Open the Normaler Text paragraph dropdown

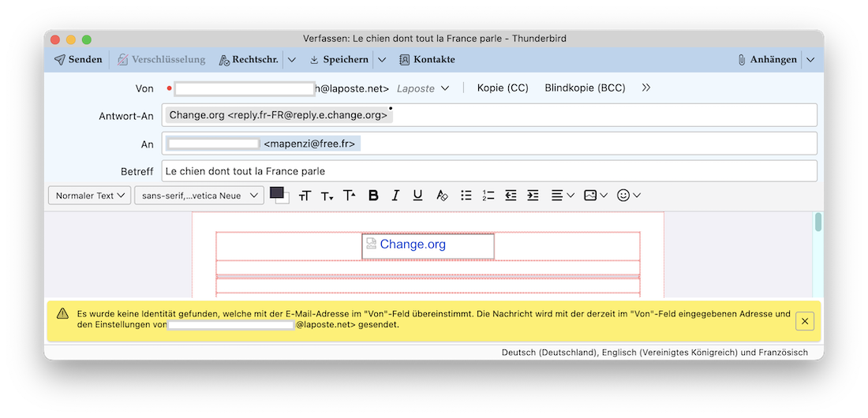(90, 196)
